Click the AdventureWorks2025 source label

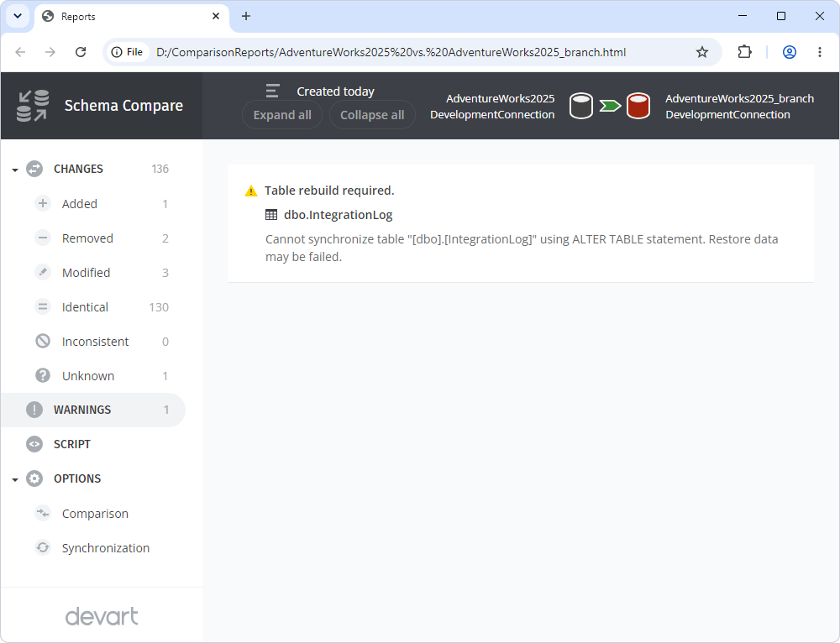click(x=500, y=98)
